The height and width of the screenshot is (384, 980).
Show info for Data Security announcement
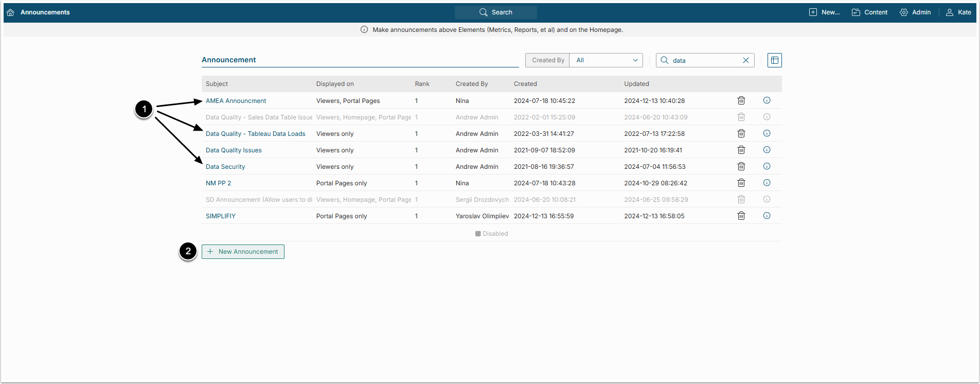coord(767,167)
